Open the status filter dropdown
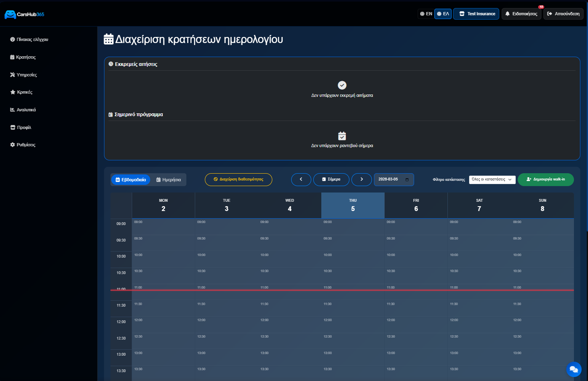 (x=492, y=180)
